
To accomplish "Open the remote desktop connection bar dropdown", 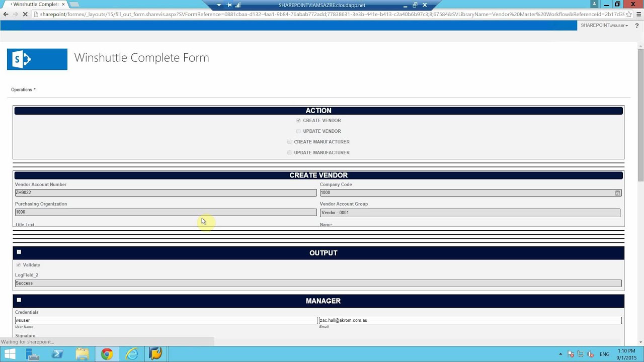I will tap(219, 5).
